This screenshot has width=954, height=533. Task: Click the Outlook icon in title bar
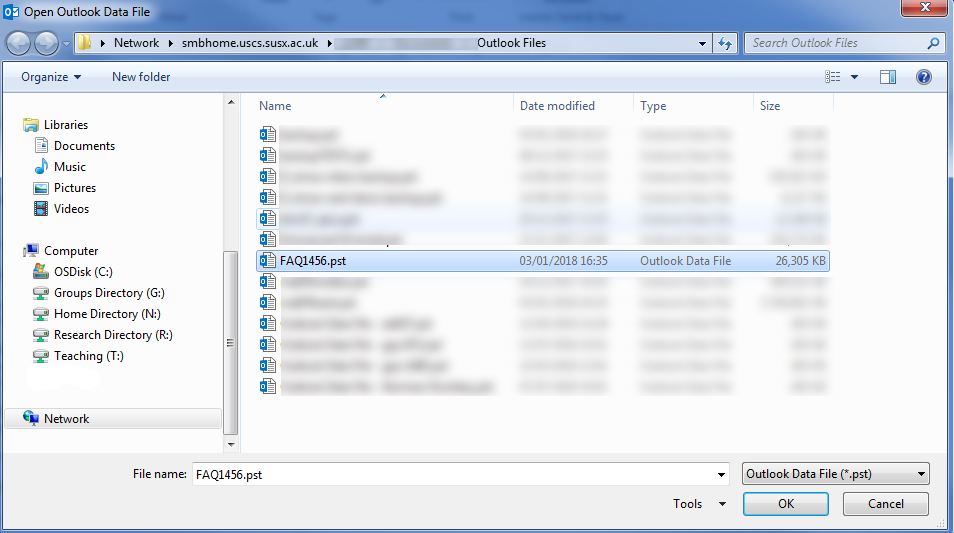[x=11, y=12]
